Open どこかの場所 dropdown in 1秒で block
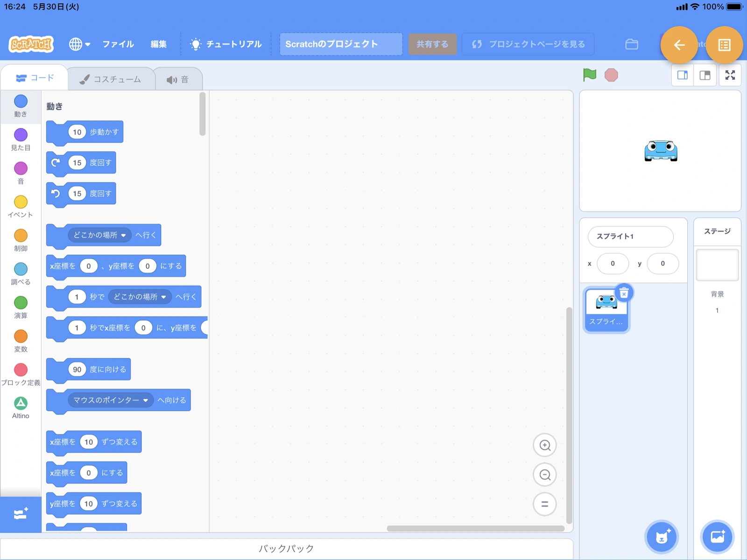 click(140, 297)
